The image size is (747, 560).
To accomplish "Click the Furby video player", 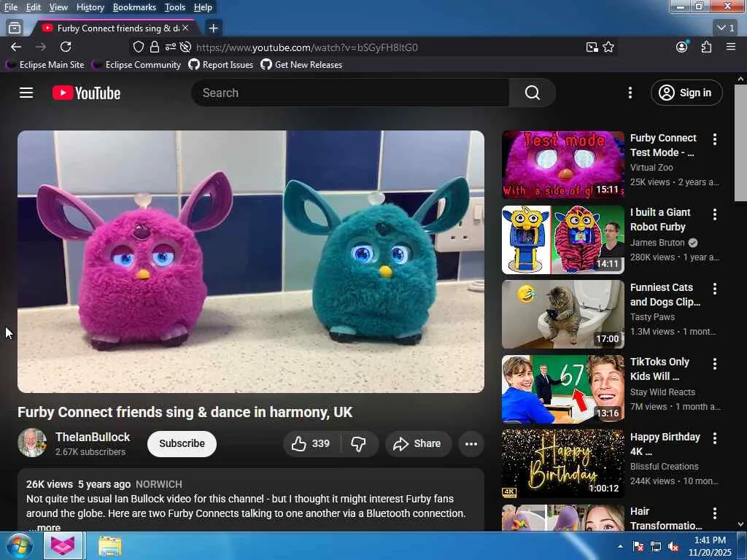I will point(251,262).
